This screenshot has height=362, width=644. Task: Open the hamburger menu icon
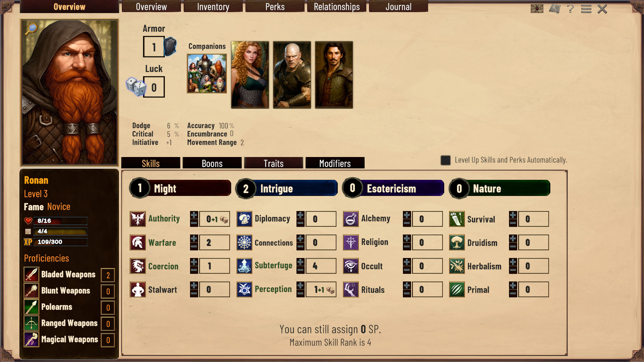[x=586, y=9]
